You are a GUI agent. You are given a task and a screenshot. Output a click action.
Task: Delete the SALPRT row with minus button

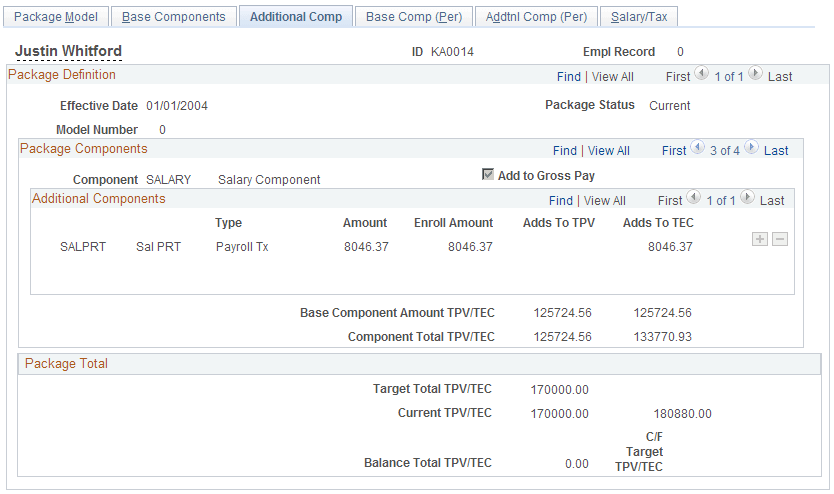coord(780,239)
